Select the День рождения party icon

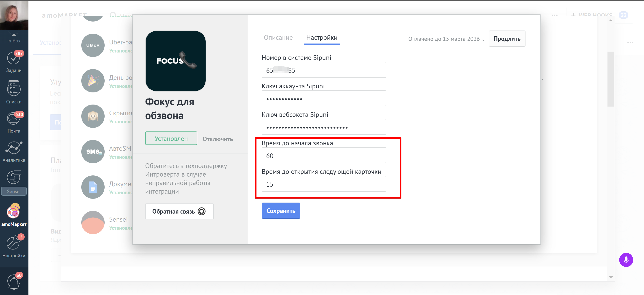point(93,81)
